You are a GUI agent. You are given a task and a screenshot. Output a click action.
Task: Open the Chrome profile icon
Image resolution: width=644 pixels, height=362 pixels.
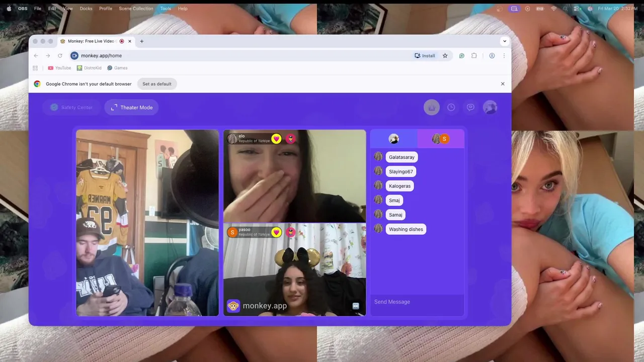(492, 56)
